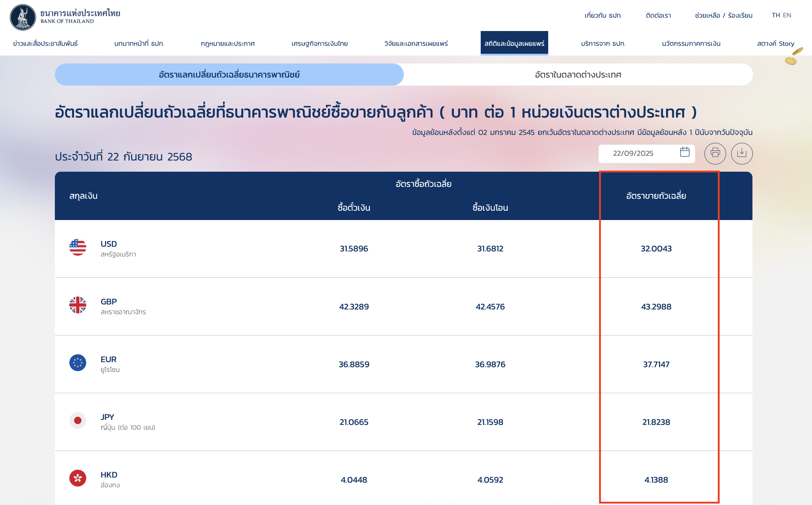Viewport: 812px width, 505px height.
Task: Select the สถิติและข้อมูลเผยแพร่ menu item
Action: coord(515,43)
